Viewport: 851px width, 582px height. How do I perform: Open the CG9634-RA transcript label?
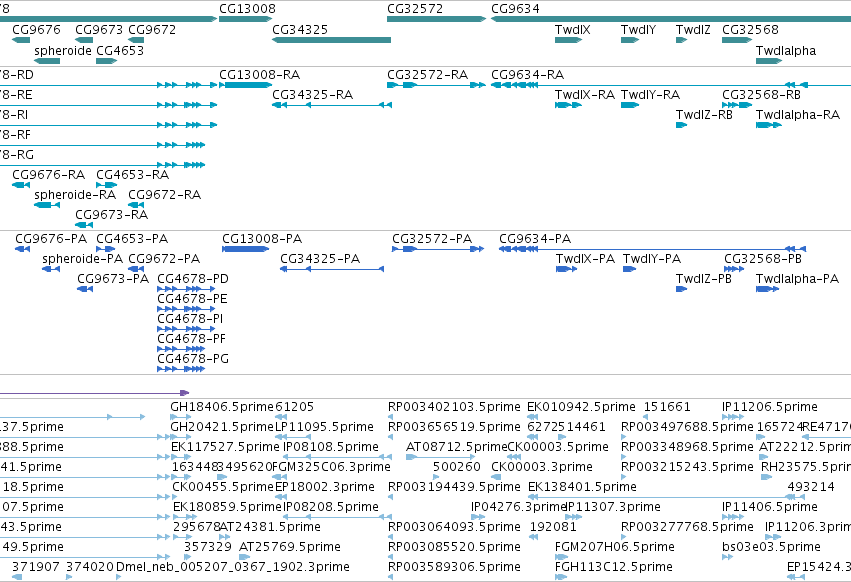coord(528,74)
